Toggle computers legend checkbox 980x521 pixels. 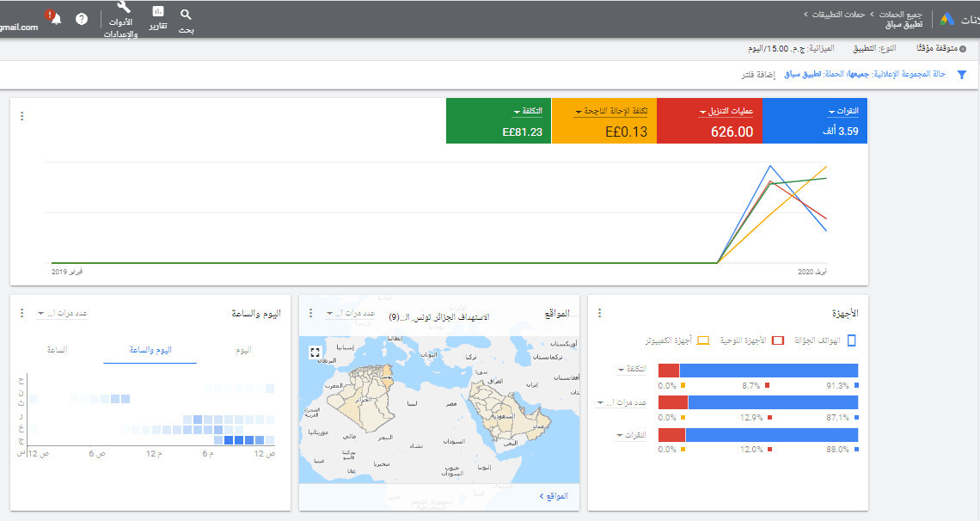[703, 340]
